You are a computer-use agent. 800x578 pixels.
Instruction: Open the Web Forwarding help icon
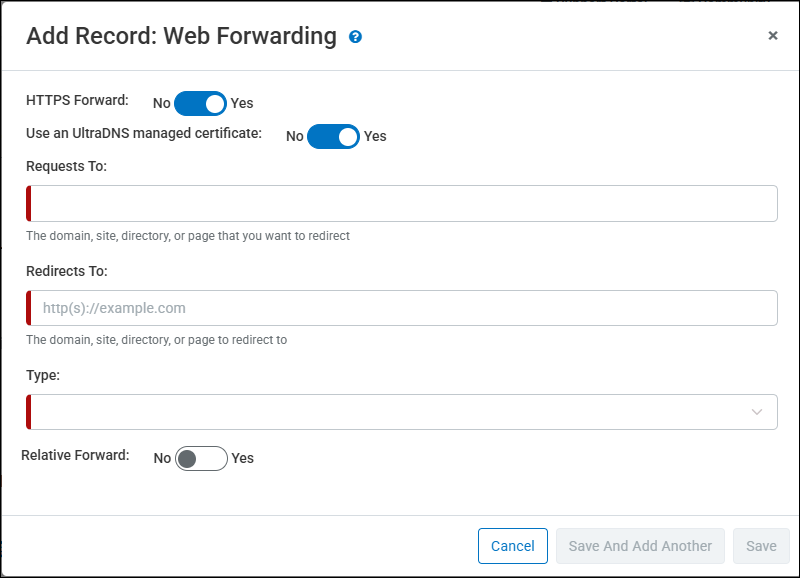tap(355, 37)
